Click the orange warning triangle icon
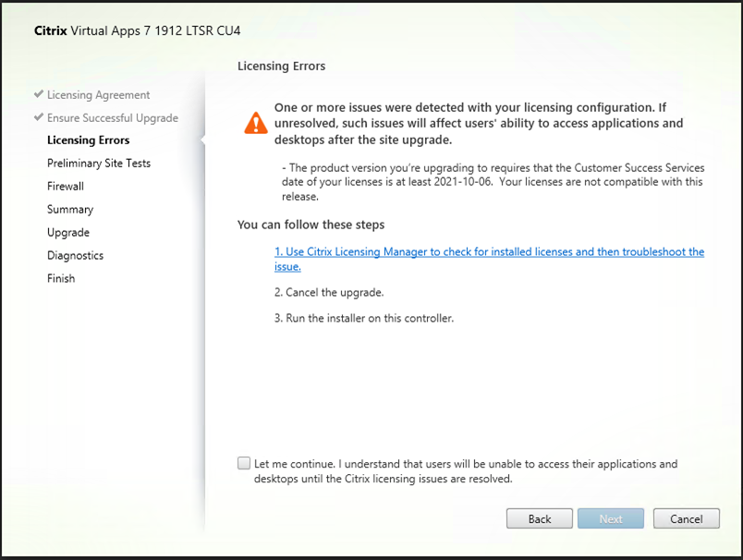 256,123
